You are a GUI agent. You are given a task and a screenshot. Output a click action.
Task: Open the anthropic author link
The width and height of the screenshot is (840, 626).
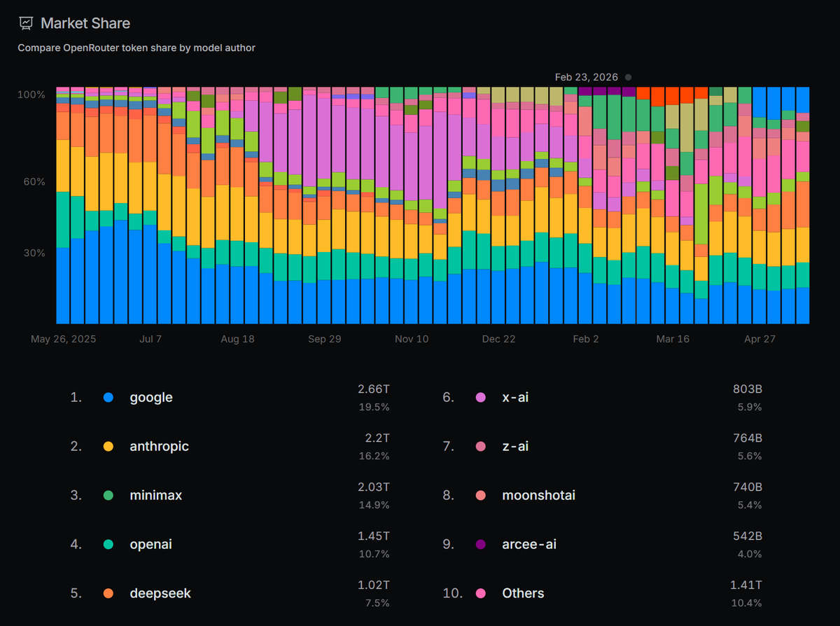click(x=159, y=446)
